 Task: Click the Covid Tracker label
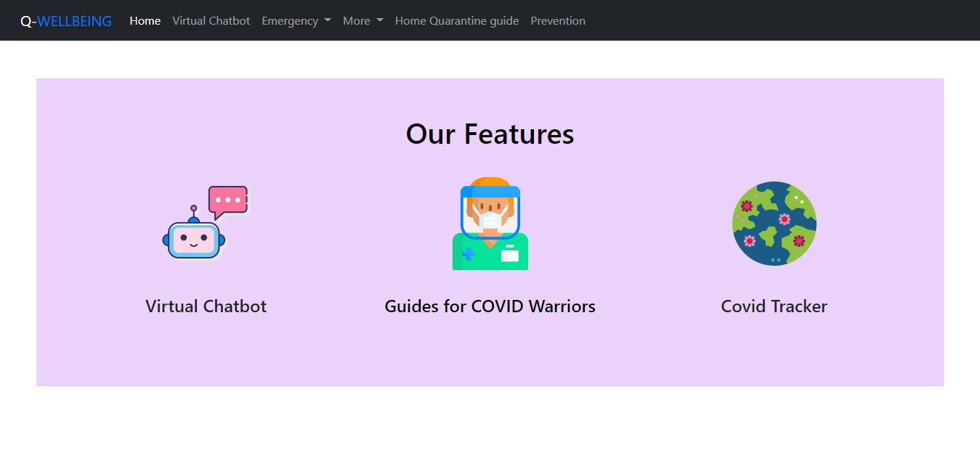(773, 306)
